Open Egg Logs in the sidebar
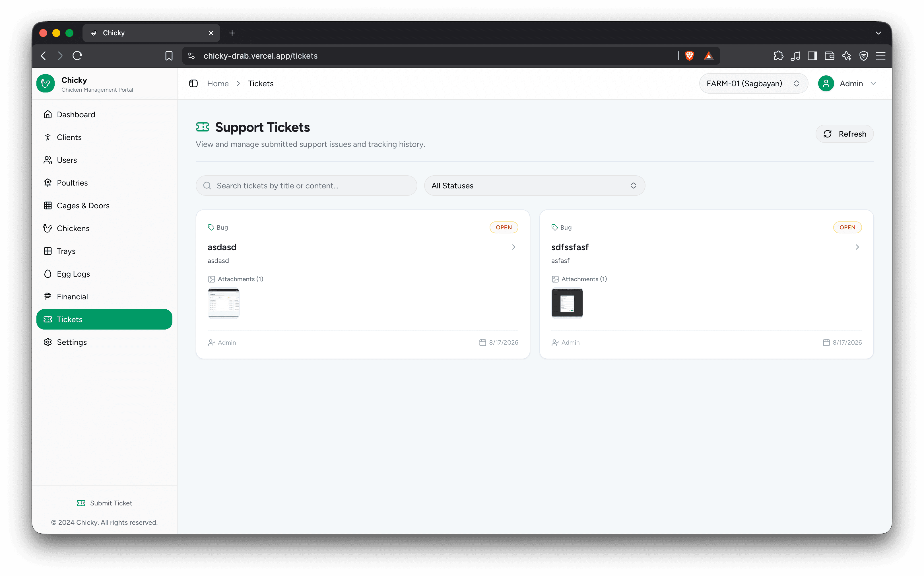This screenshot has width=924, height=576. click(x=104, y=274)
